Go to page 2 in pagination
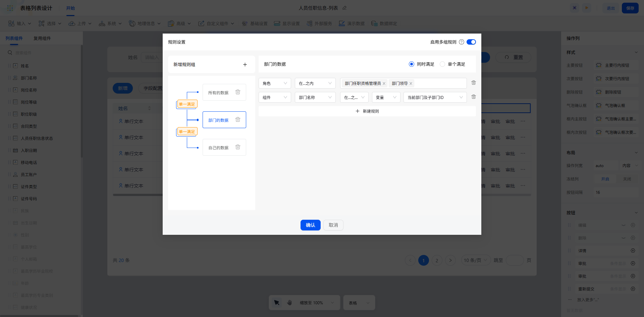 (437, 260)
